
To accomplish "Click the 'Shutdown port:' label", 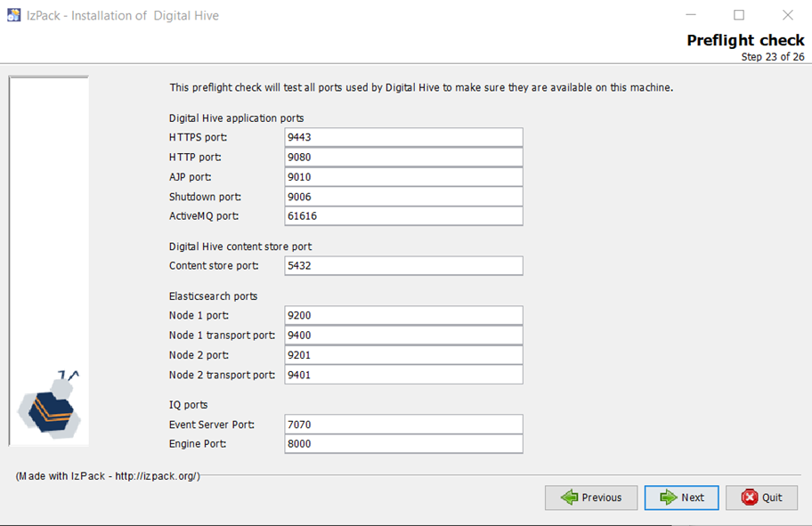I will [205, 197].
